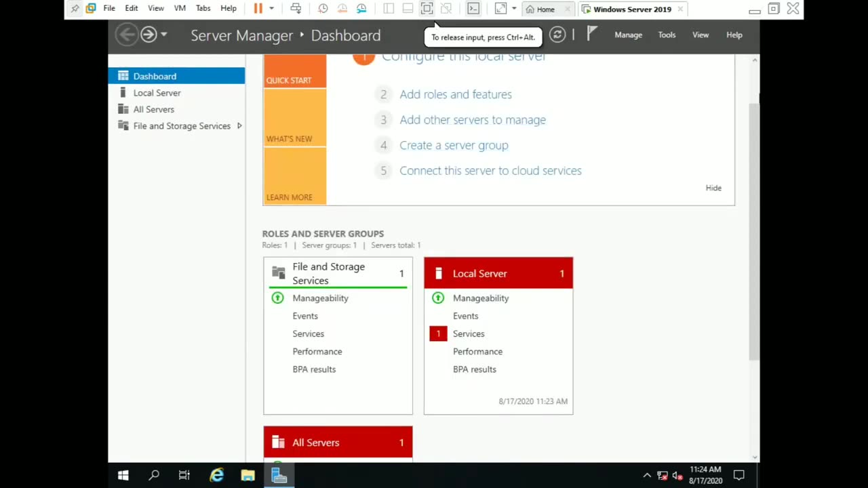Click the Server Manager back arrow
The image size is (868, 488).
[x=127, y=35]
